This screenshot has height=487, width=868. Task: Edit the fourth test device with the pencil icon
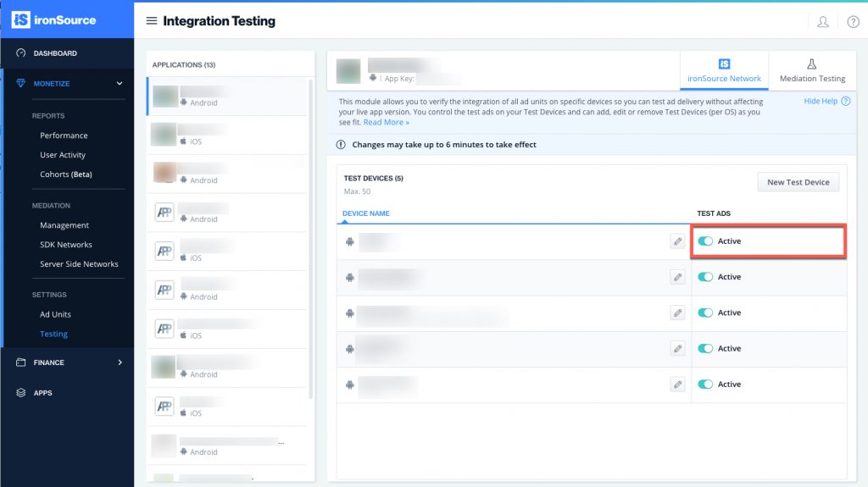click(x=677, y=349)
